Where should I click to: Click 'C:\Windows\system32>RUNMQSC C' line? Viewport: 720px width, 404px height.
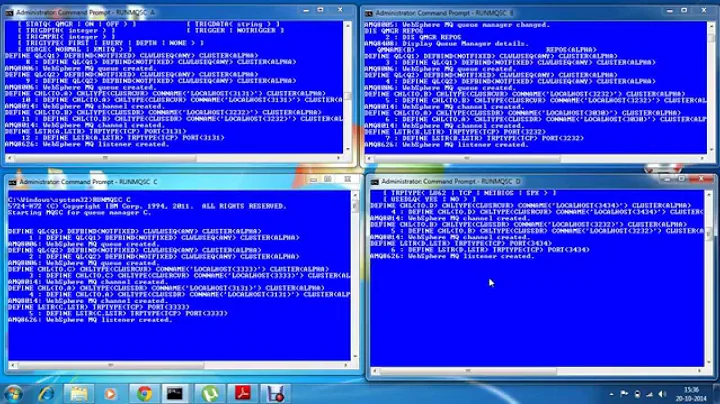[x=69, y=200]
